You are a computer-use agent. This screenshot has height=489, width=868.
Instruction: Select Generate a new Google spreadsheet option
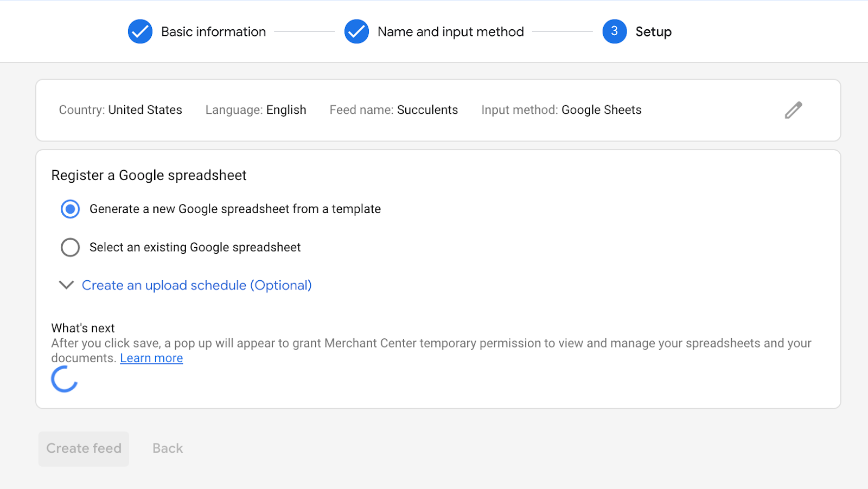(x=70, y=209)
